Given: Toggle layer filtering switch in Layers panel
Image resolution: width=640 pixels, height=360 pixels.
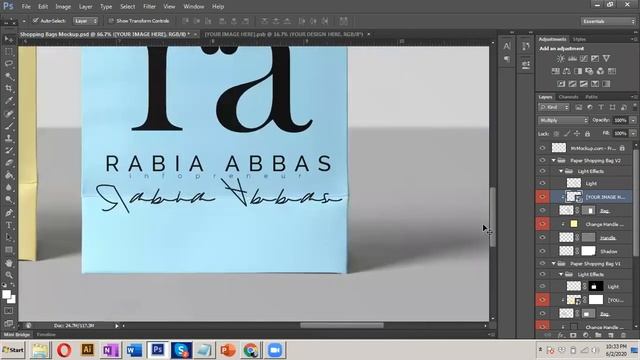Looking at the screenshot, I should [x=635, y=107].
